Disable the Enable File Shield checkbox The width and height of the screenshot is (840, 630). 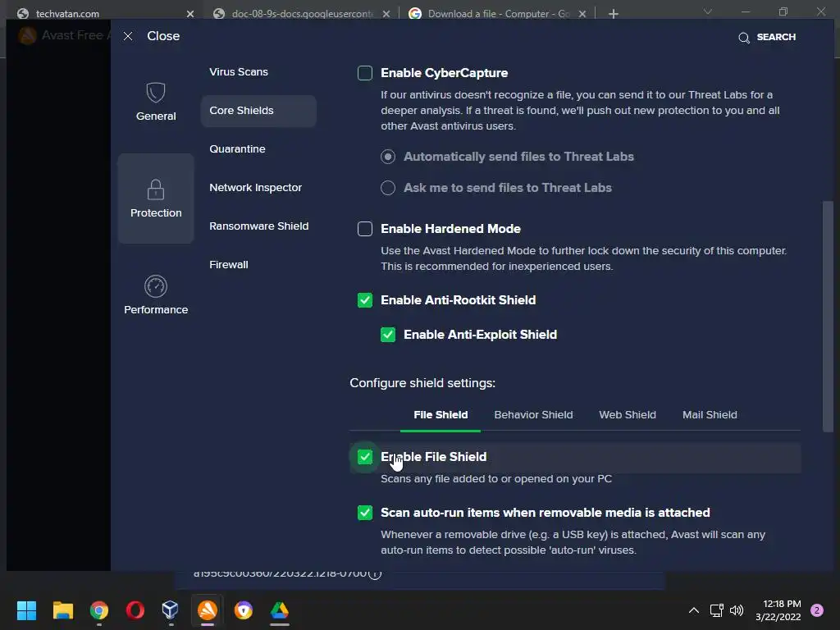click(365, 457)
